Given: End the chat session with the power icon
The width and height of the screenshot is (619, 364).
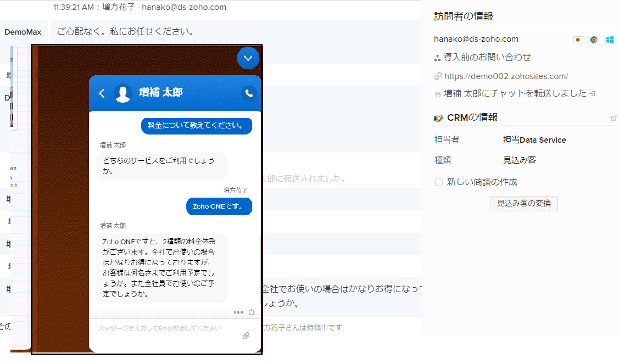Looking at the screenshot, I should coord(252,312).
